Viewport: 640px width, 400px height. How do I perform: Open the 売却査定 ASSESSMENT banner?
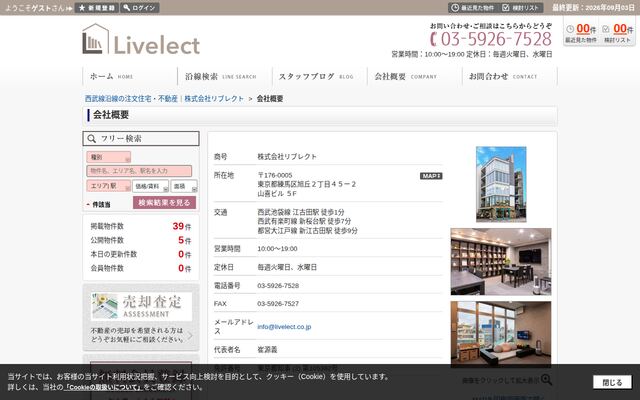pos(141,318)
